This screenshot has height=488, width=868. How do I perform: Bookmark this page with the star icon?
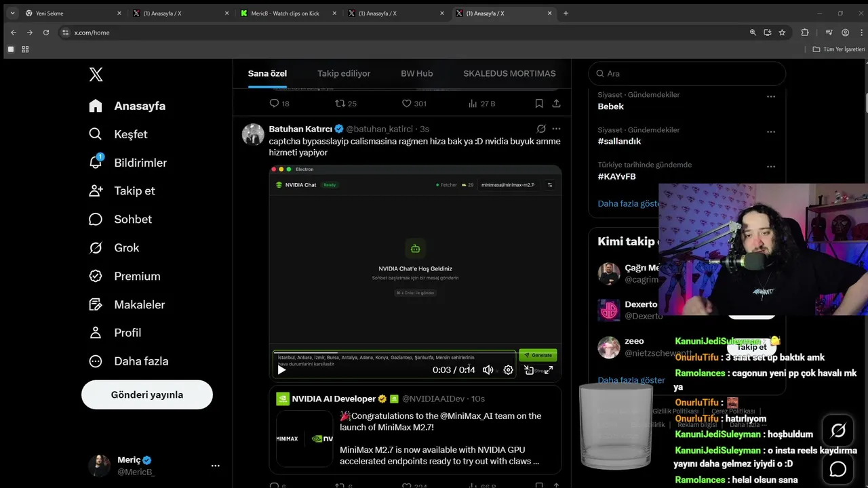point(782,33)
